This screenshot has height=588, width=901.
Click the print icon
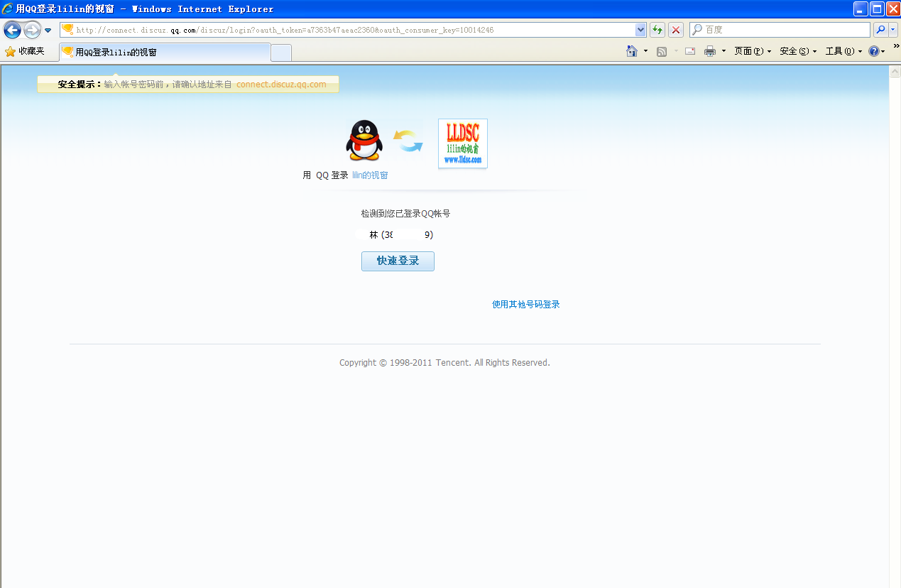710,50
